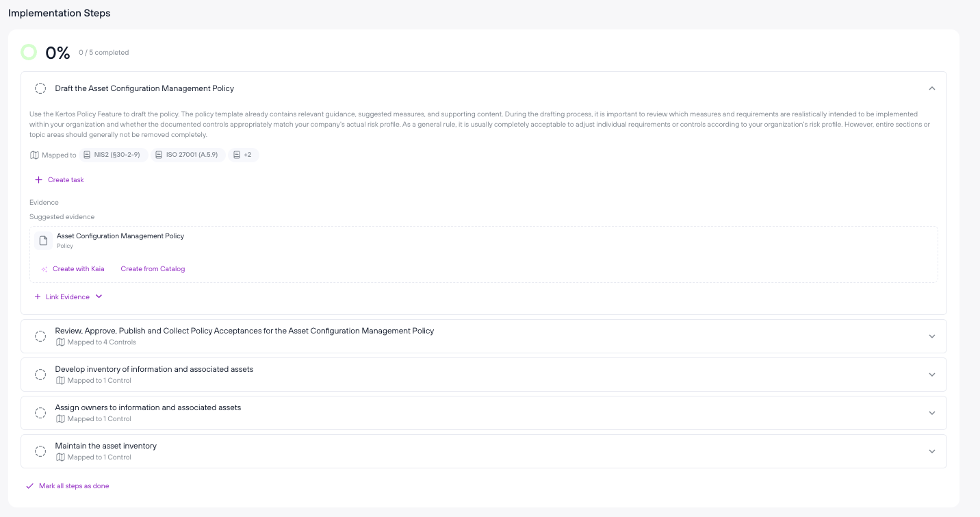Screen dimensions: 980x517
Task: Click the map icon under Maintain the asset inventory
Action: (x=60, y=457)
